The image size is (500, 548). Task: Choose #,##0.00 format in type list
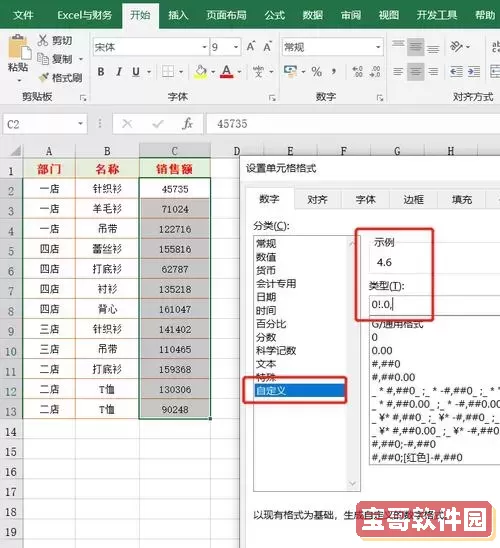(x=393, y=377)
